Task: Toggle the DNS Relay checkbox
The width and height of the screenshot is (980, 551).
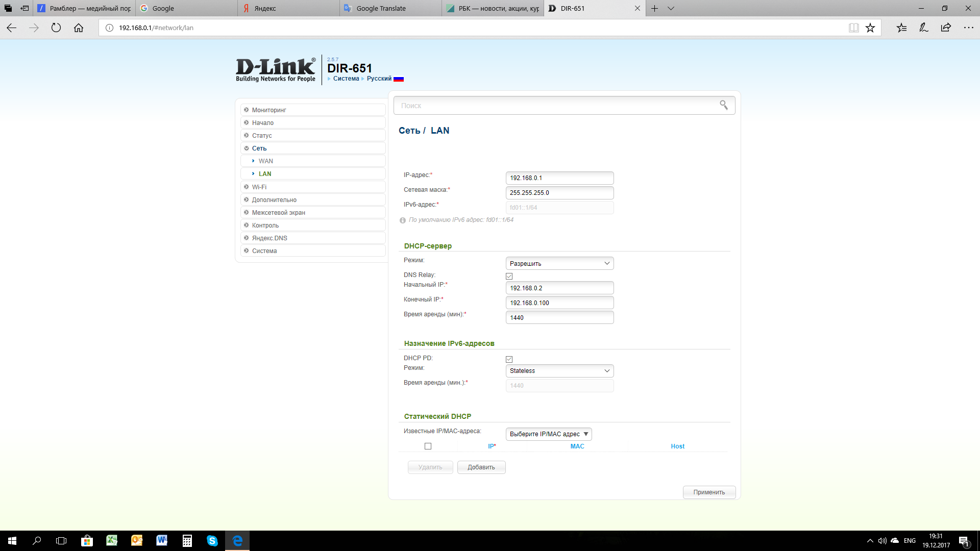Action: (x=509, y=276)
